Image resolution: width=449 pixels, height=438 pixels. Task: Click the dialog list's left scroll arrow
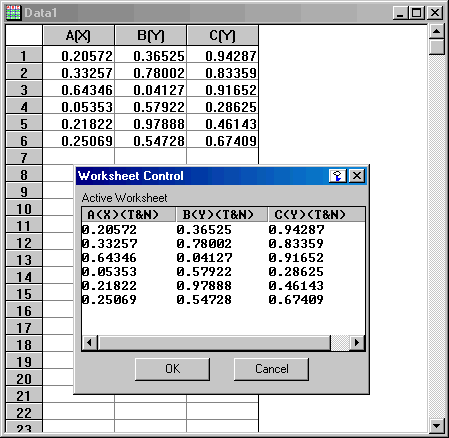click(x=90, y=343)
